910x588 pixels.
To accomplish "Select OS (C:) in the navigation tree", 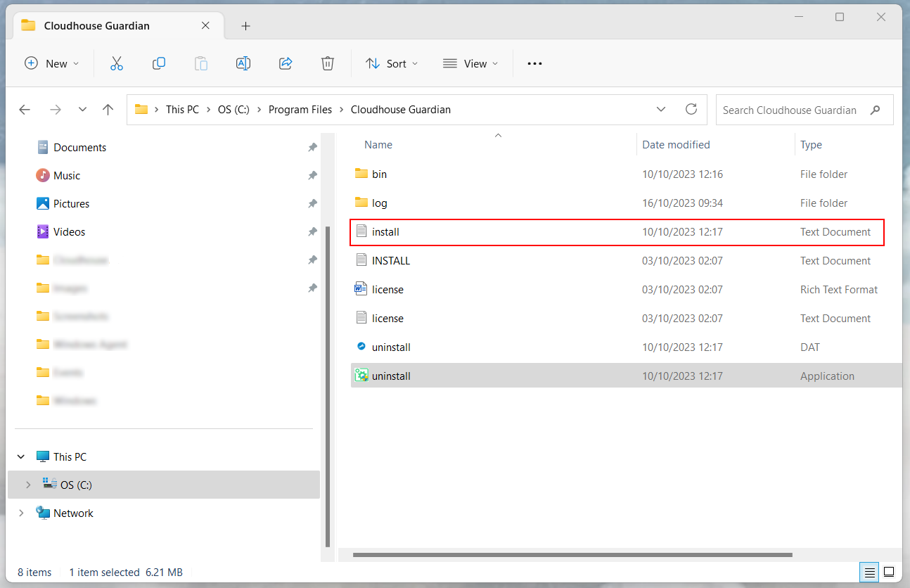I will pos(76,485).
